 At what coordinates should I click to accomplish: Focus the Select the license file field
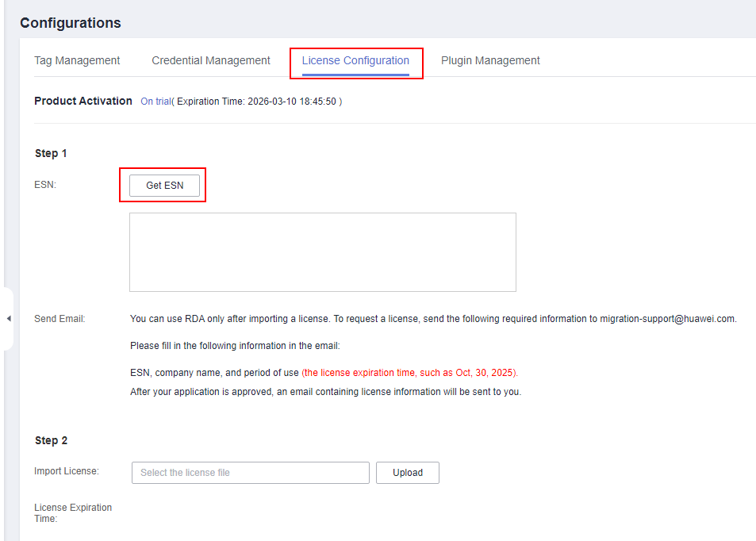tap(250, 473)
